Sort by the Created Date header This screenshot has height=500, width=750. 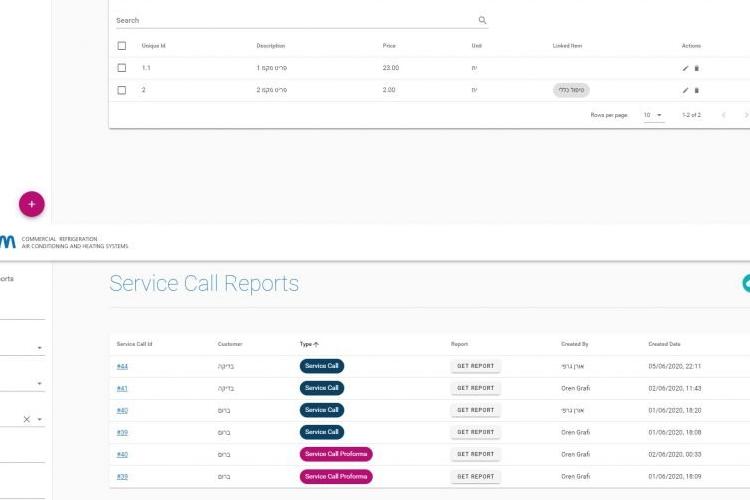[664, 344]
